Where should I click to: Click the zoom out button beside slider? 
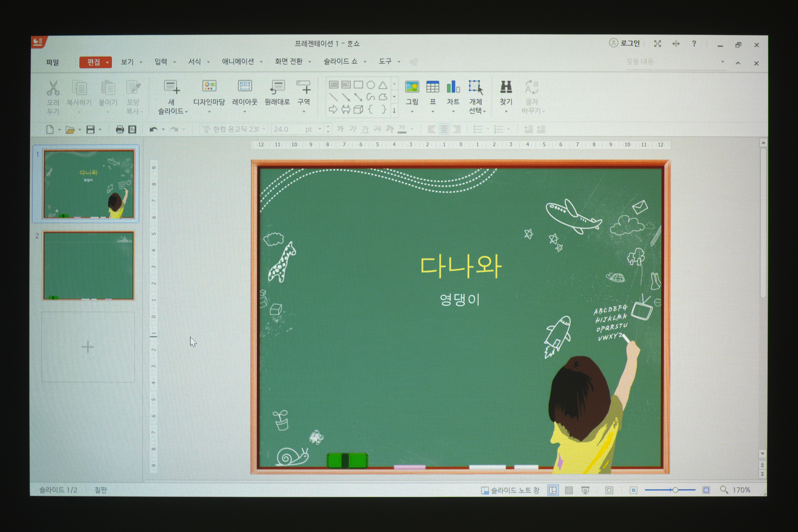click(633, 490)
